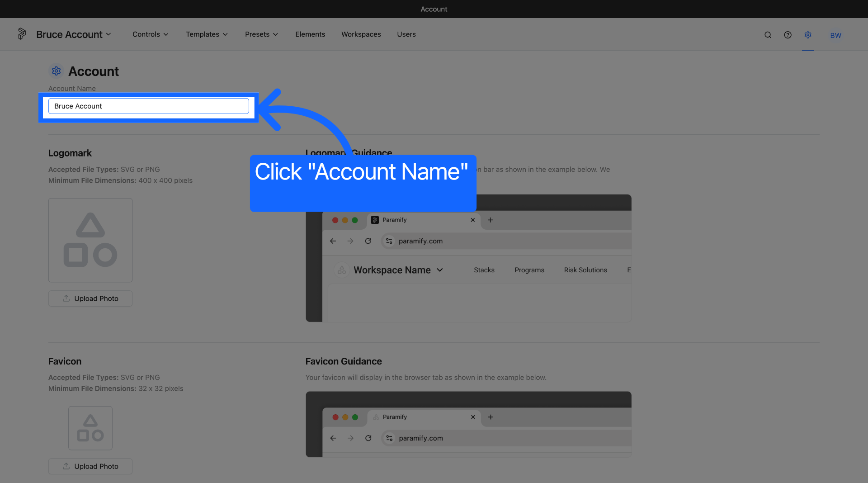This screenshot has height=483, width=868.
Task: Upload a photo for the Logomark
Action: pos(90,298)
